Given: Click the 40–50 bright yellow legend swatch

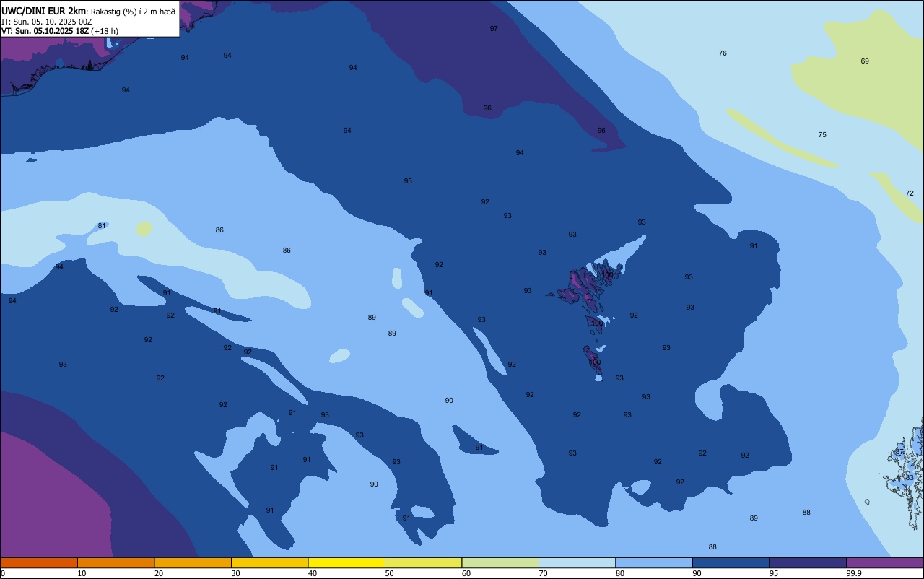Looking at the screenshot, I should 346,562.
